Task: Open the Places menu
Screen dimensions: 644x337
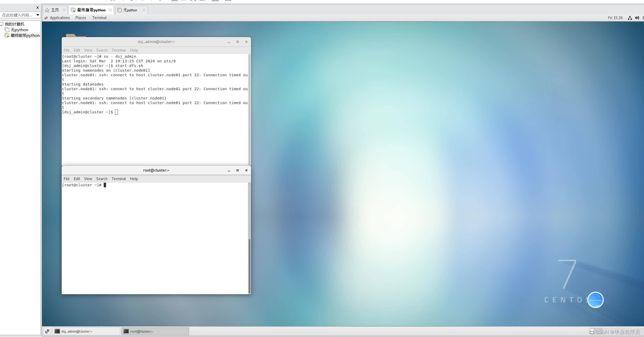Action: click(81, 18)
